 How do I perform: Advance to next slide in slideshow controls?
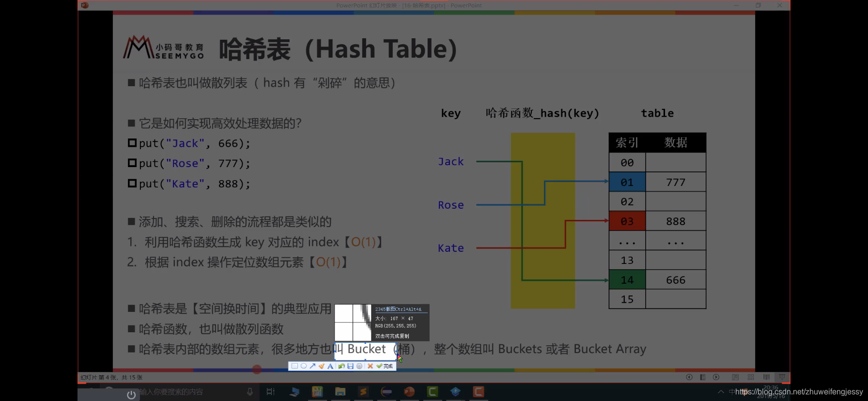716,377
